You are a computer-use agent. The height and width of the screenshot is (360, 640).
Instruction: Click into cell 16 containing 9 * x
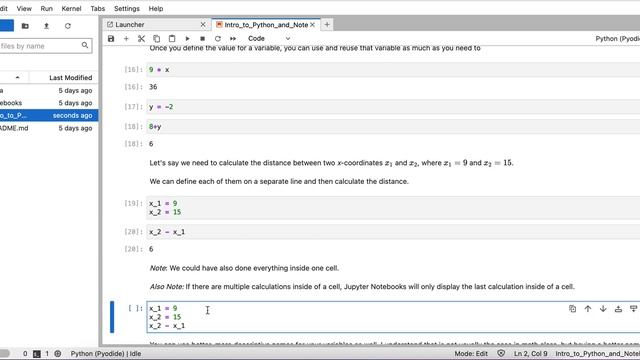(393, 70)
